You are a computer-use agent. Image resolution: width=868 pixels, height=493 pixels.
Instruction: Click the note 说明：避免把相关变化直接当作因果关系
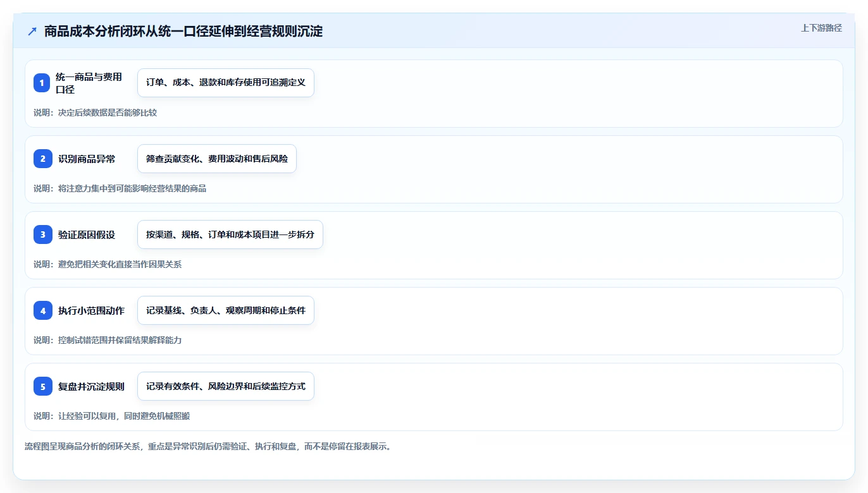tap(108, 264)
